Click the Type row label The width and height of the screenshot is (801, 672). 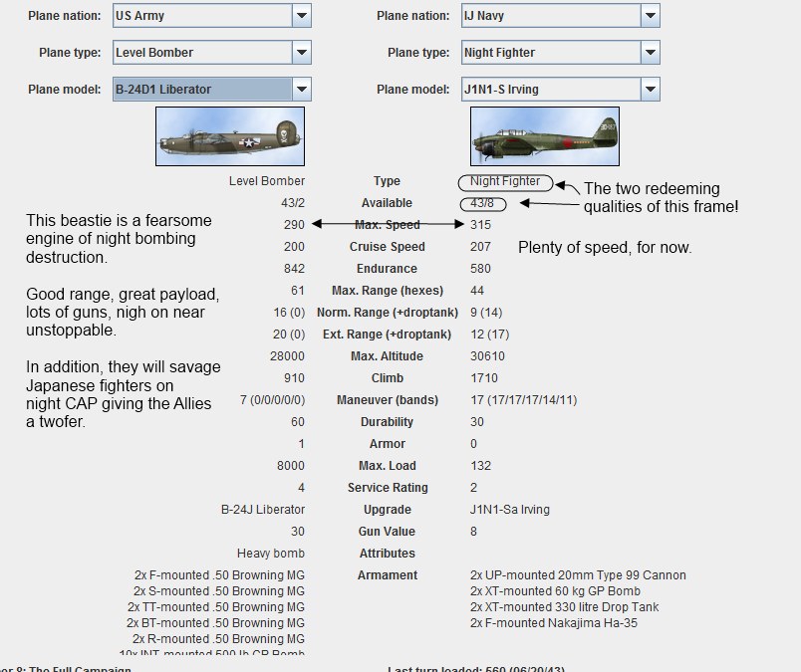coord(388,181)
